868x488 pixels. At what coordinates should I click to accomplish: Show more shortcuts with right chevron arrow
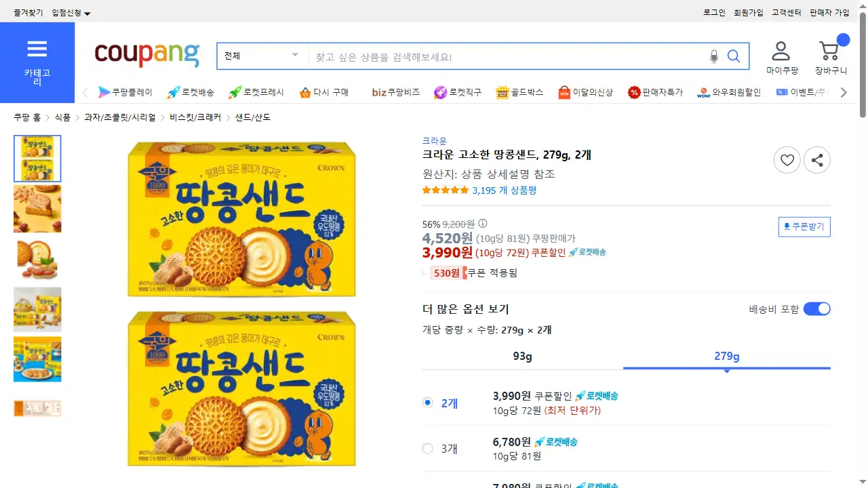[844, 92]
